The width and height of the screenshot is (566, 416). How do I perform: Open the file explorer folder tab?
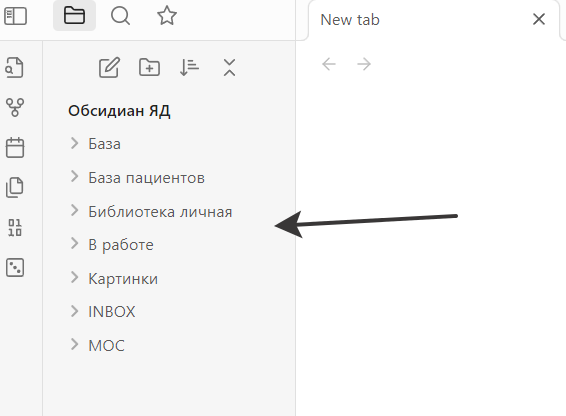tap(74, 16)
